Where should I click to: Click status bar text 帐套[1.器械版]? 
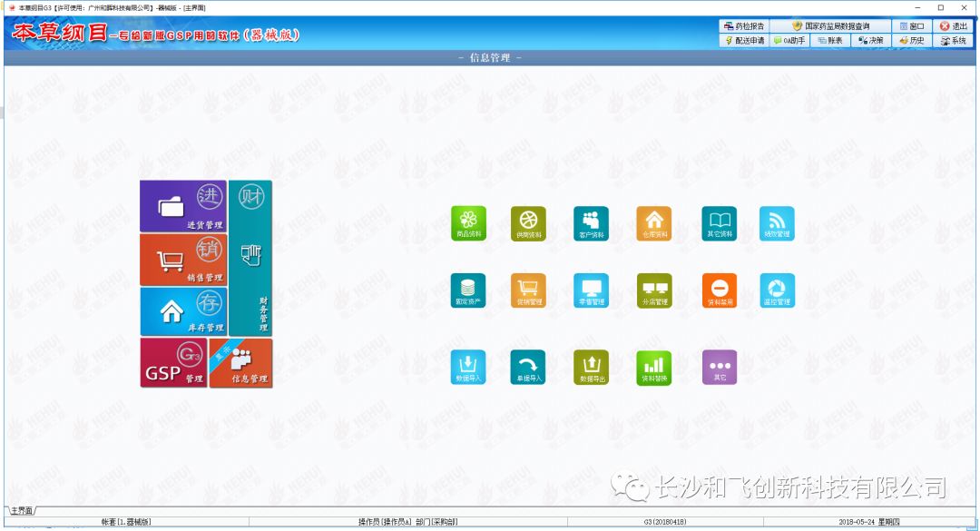126,522
